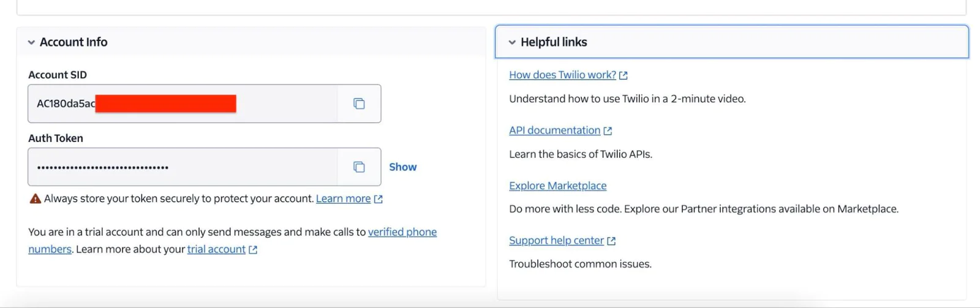Click external-link icon next to API documentation
This screenshot has height=308, width=980.
(608, 130)
